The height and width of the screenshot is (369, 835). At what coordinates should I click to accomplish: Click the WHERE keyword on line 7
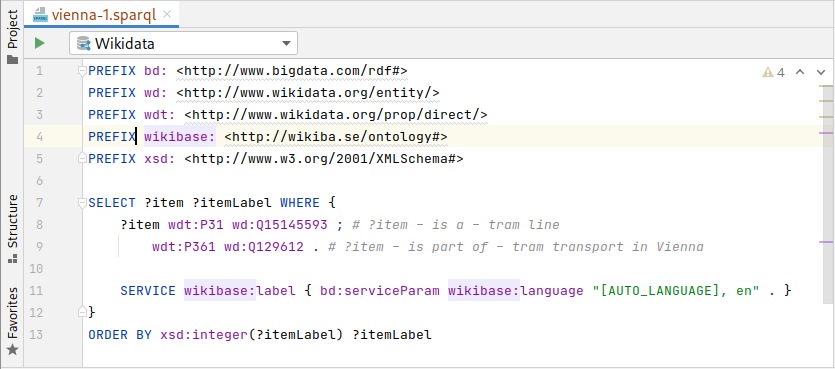(x=300, y=203)
